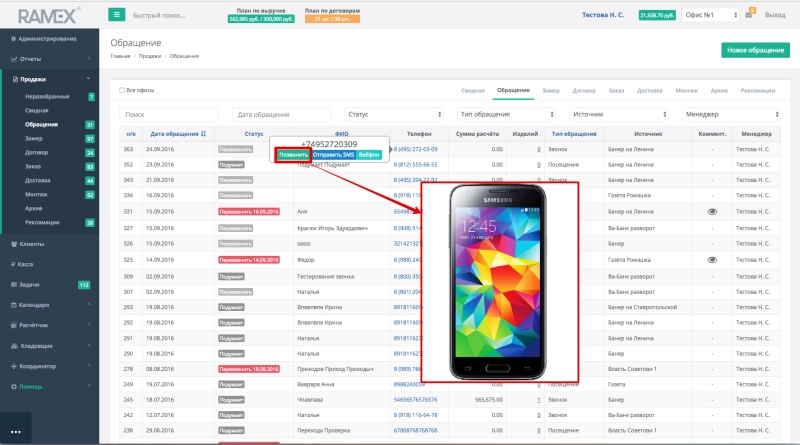The height and width of the screenshot is (445, 800).
Task: Open the mail icon with orange badge
Action: pyautogui.click(x=749, y=14)
